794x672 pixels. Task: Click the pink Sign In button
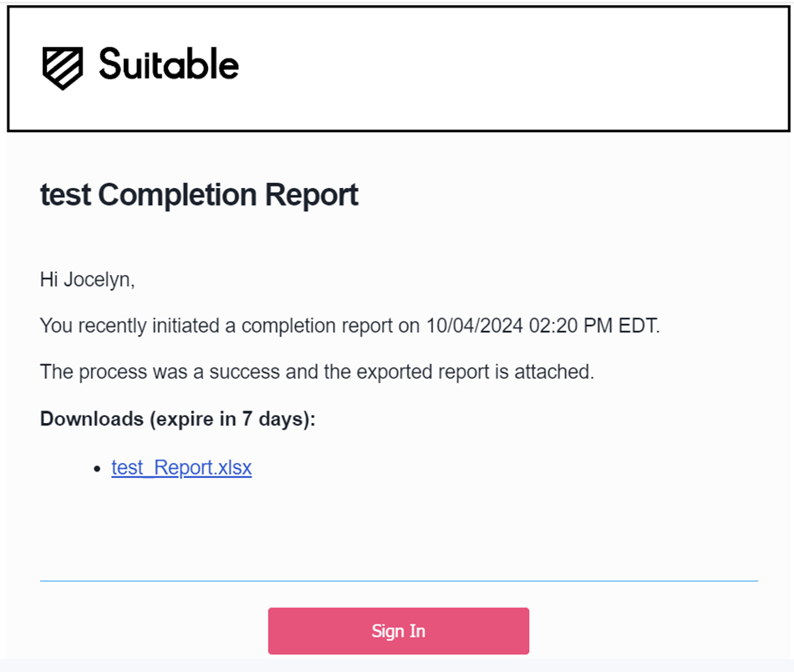click(399, 631)
